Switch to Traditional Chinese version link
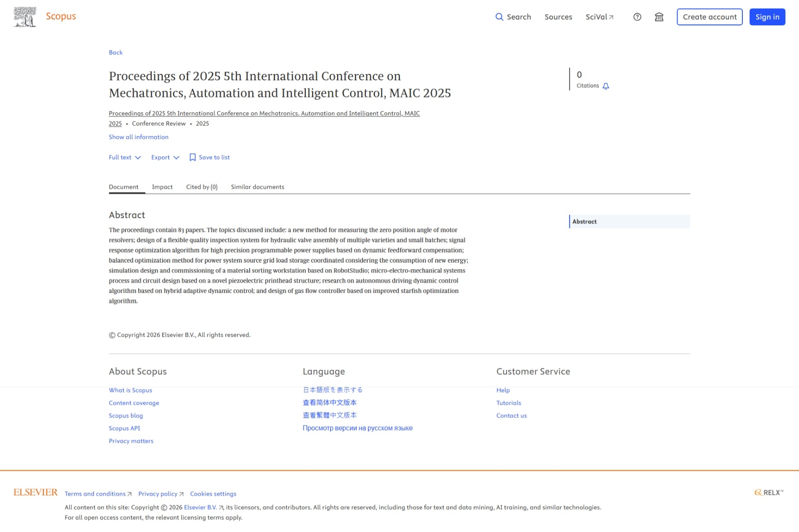This screenshot has height=532, width=799. tap(330, 415)
